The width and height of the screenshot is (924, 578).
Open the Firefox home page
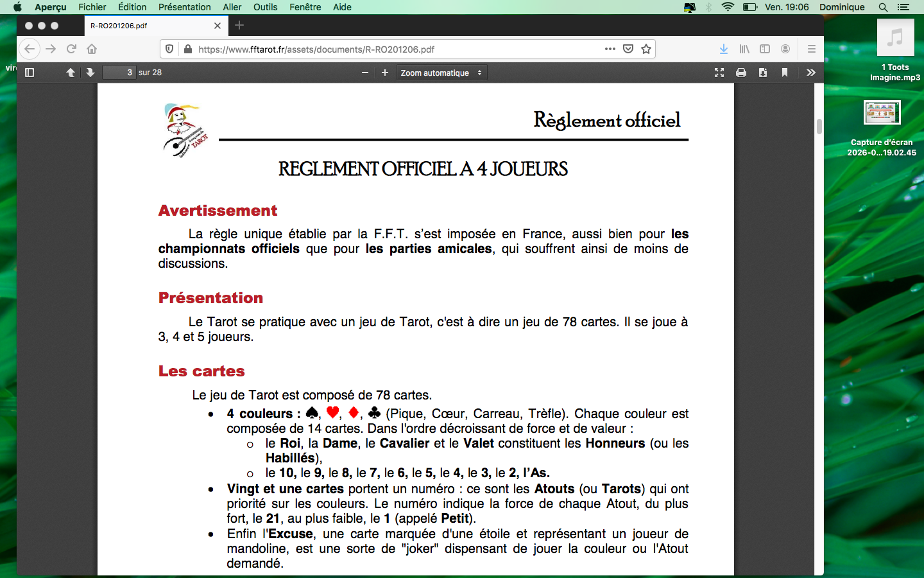coord(92,49)
